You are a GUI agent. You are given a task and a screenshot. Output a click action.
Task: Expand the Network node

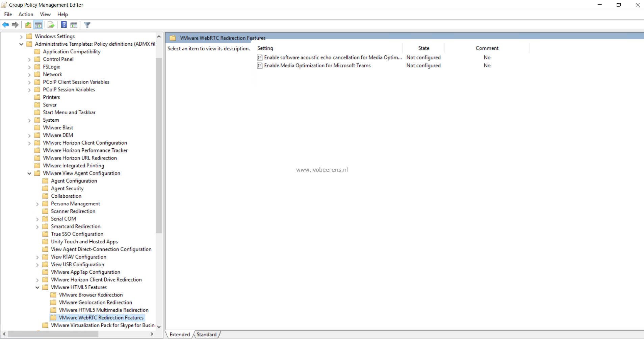(x=29, y=74)
